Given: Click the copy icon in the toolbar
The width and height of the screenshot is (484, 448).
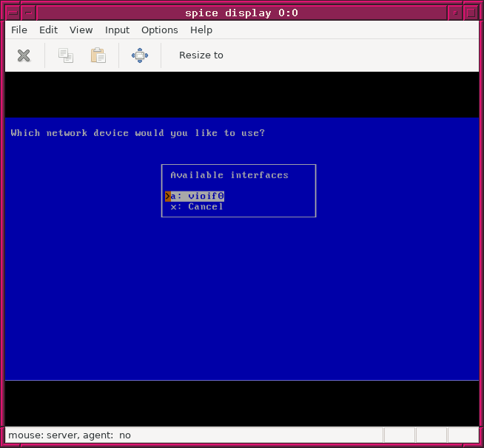Looking at the screenshot, I should 66,55.
